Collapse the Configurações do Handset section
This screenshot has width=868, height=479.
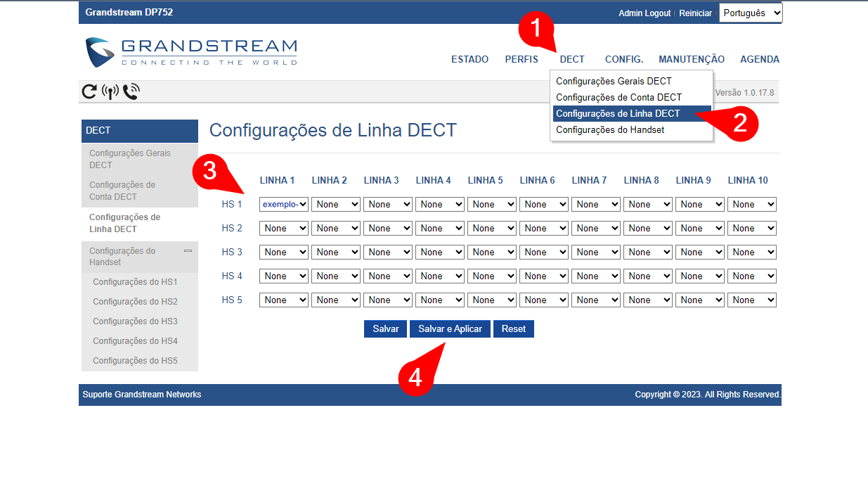tap(188, 250)
